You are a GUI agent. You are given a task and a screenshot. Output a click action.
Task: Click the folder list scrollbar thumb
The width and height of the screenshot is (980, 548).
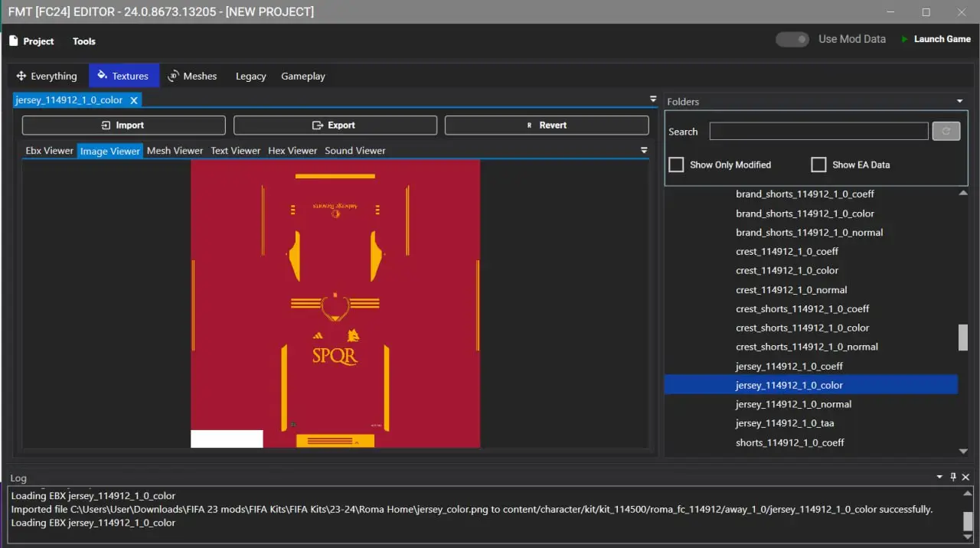tap(963, 338)
